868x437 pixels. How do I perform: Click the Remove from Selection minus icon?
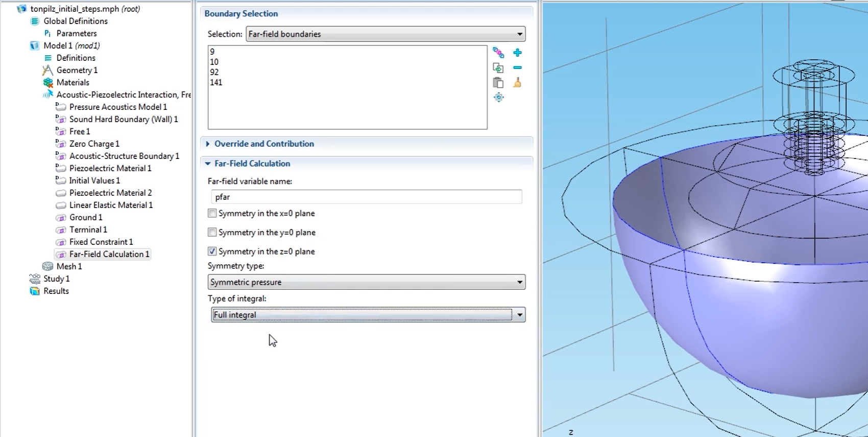tap(517, 67)
